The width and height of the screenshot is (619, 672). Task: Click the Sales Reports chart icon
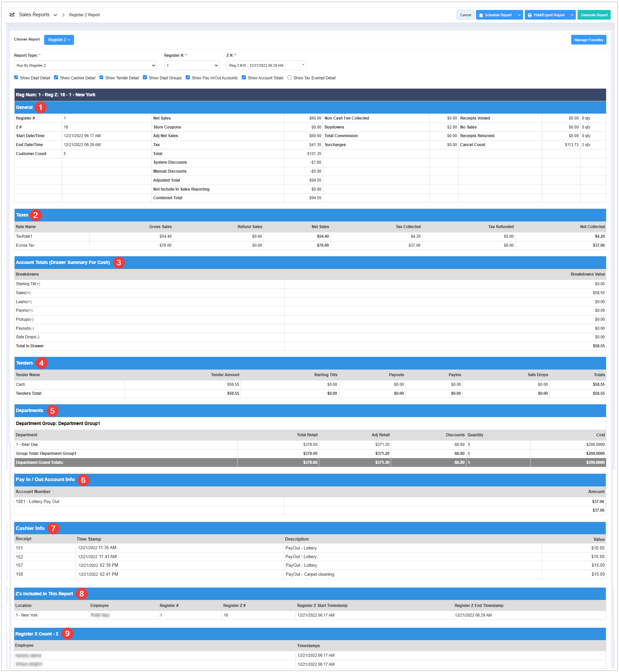[x=12, y=15]
